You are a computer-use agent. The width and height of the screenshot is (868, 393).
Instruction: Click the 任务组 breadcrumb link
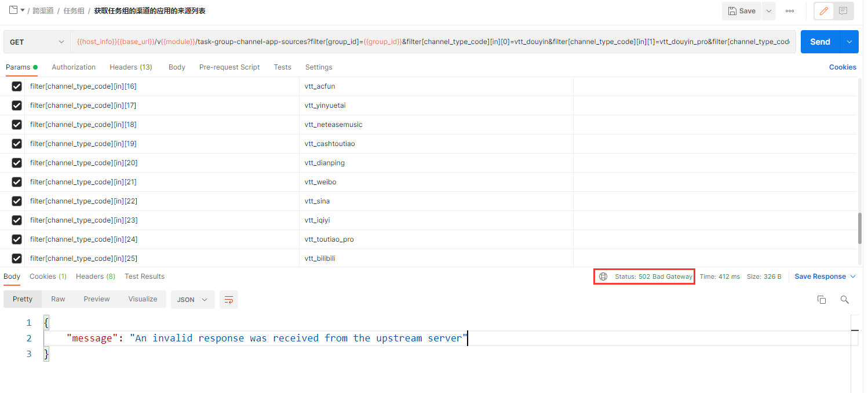pos(74,11)
